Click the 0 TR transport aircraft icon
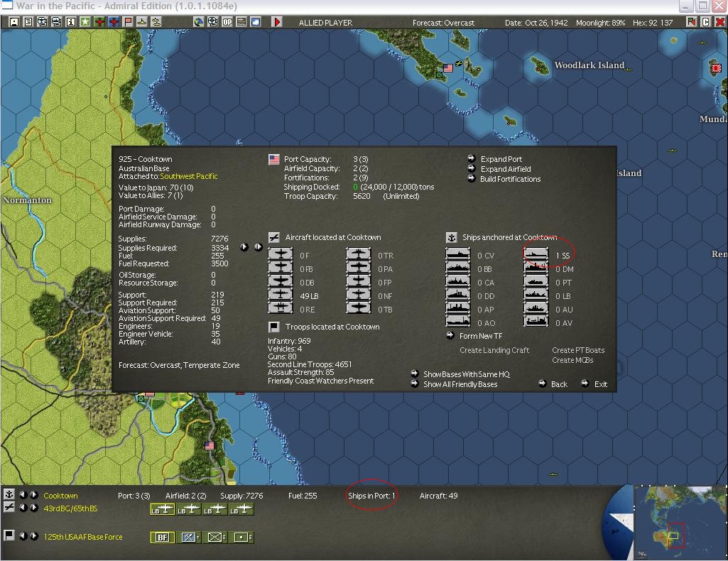 pos(359,255)
